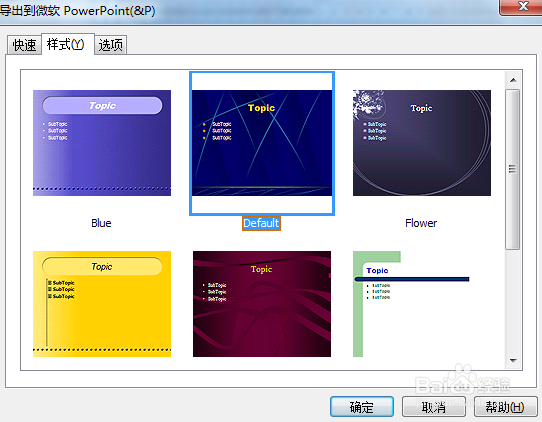Screen dimensions: 542x422
Task: Click the Flower label text
Action: [421, 223]
